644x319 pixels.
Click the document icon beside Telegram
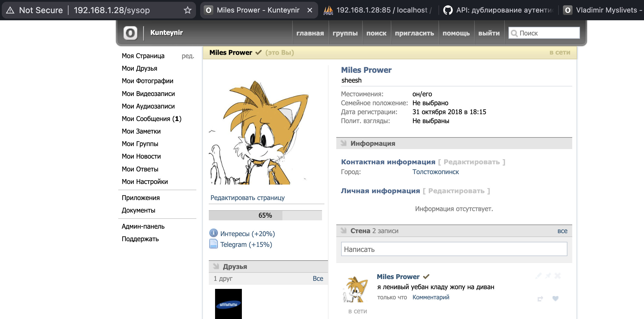click(x=214, y=244)
